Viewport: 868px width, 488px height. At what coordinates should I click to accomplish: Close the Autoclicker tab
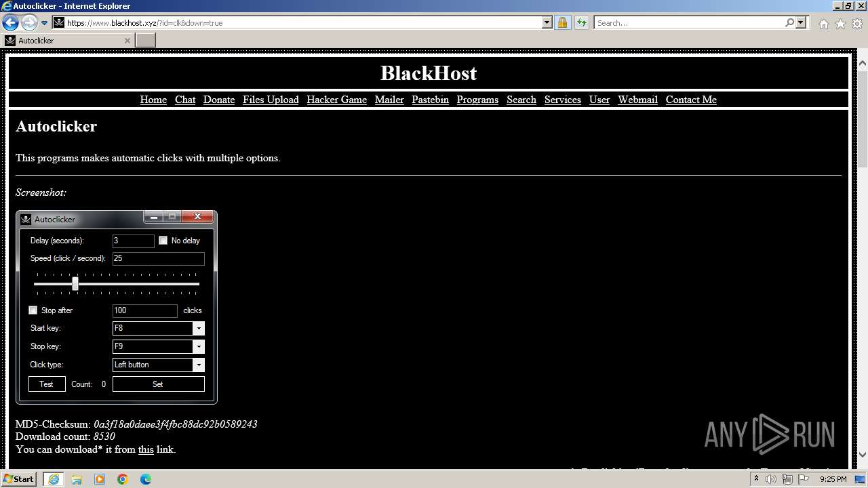pyautogui.click(x=127, y=41)
